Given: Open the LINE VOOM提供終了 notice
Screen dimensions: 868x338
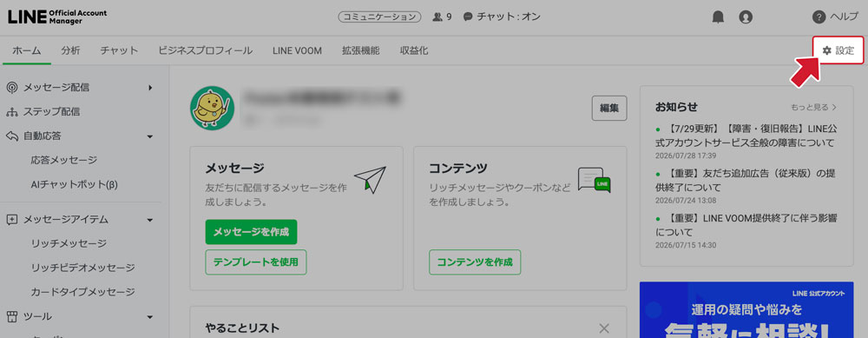Looking at the screenshot, I should pos(746,225).
